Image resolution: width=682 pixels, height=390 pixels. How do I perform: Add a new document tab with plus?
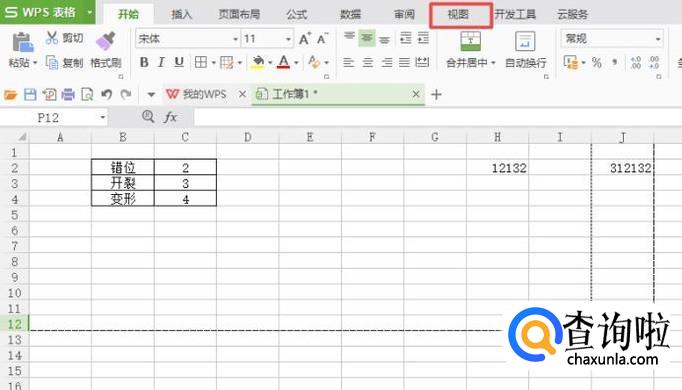pos(436,94)
